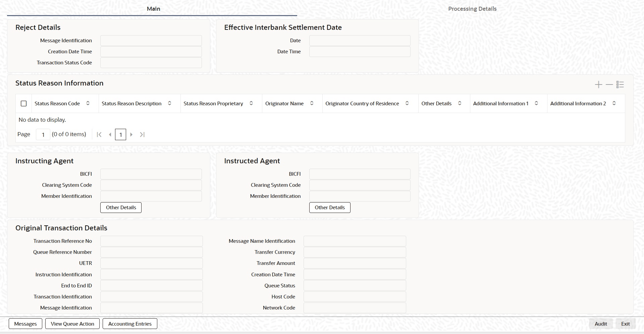Click the 'Original Transaction Details' heading
644x334 pixels.
61,228
